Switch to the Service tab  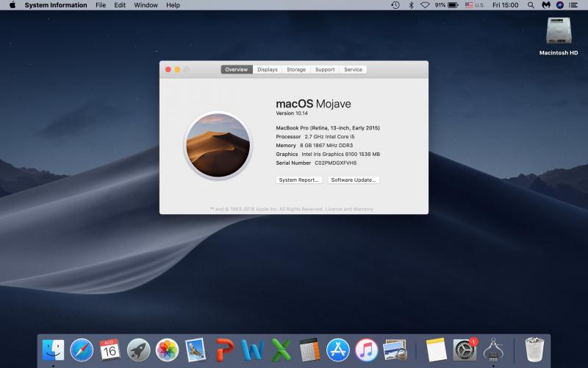(353, 69)
